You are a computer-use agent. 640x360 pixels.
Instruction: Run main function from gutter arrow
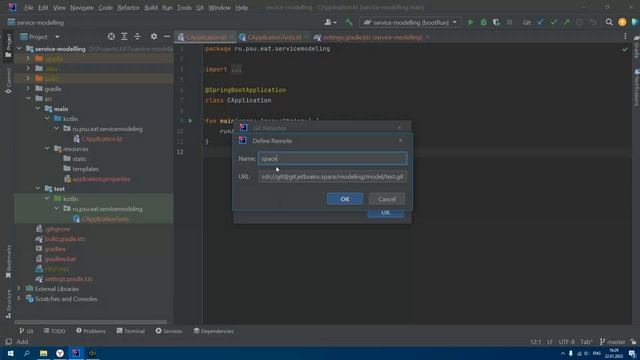190,121
